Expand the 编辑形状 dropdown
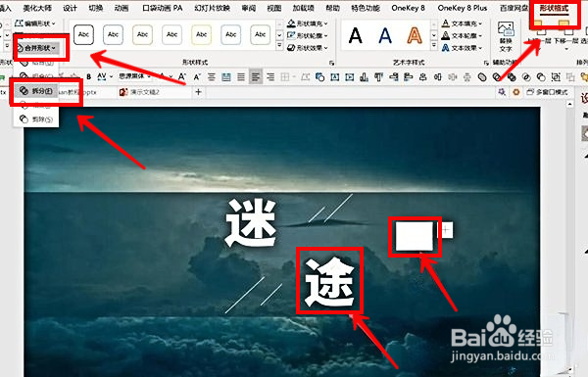Screen dimensions: 588x377 tap(35, 24)
